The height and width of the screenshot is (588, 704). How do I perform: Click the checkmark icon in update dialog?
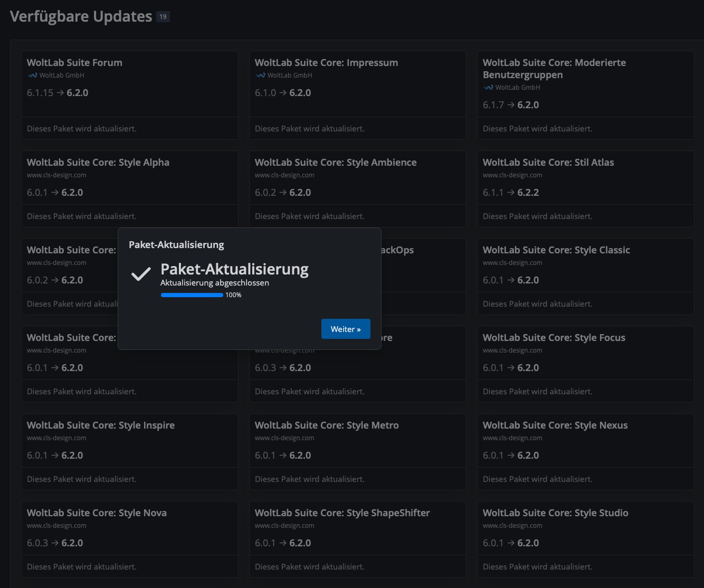tap(141, 274)
